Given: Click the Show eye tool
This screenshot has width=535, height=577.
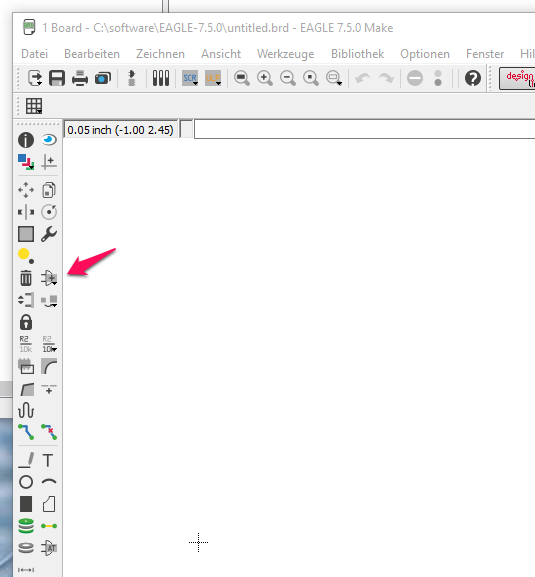Looking at the screenshot, I should 49,140.
